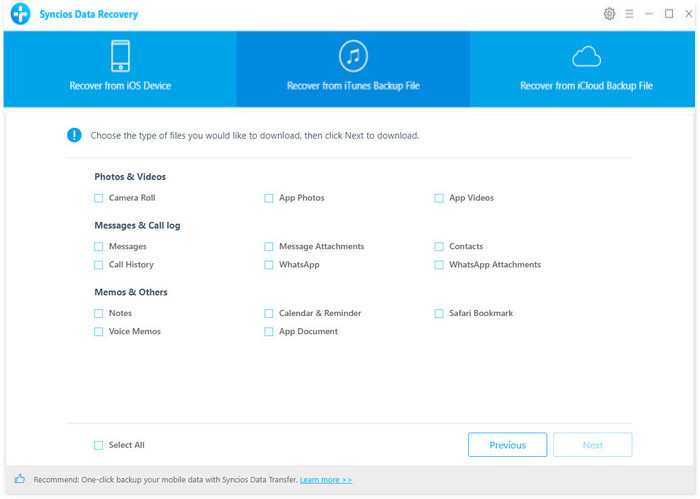
Task: Click the 'Recommend: One-click backup' text
Action: click(166, 480)
